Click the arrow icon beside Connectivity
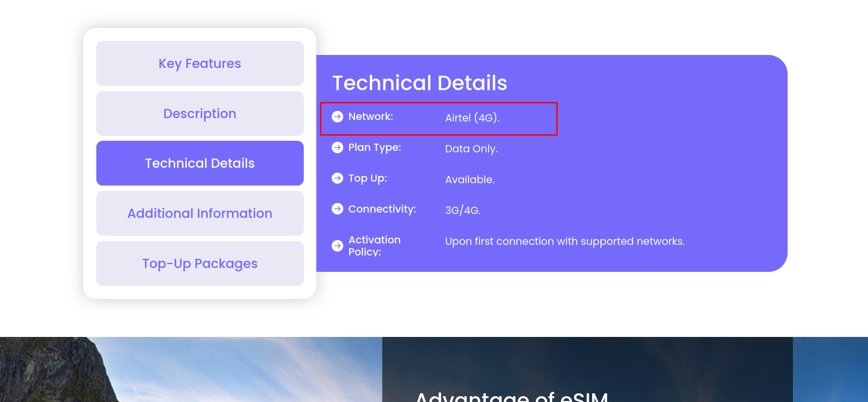868x402 pixels. click(x=337, y=209)
